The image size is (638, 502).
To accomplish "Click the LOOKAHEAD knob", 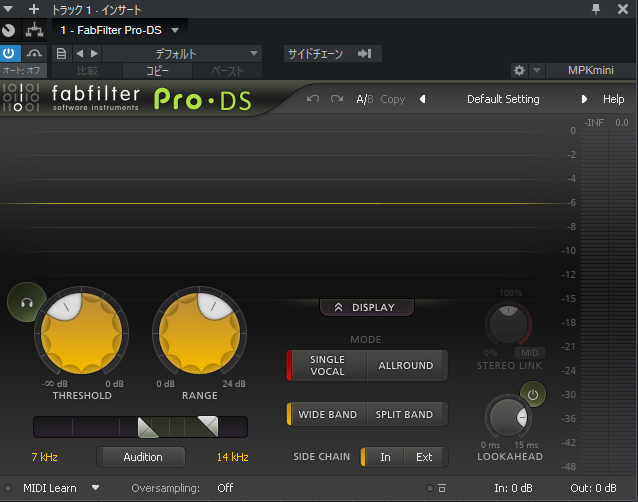I will (x=508, y=417).
